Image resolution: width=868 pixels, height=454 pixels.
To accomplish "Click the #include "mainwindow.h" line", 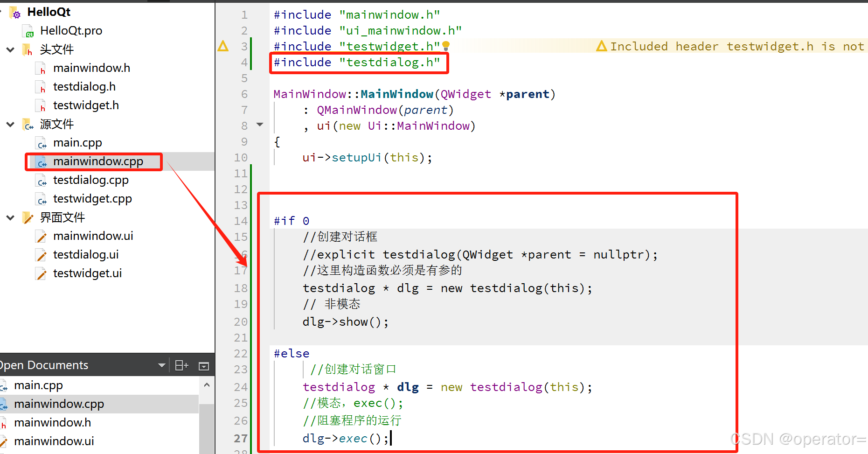I will click(357, 15).
